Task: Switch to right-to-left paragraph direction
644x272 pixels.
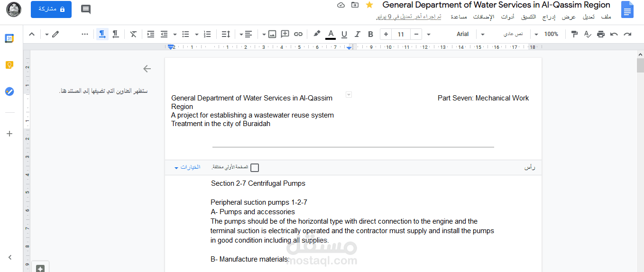Action: pyautogui.click(x=115, y=34)
